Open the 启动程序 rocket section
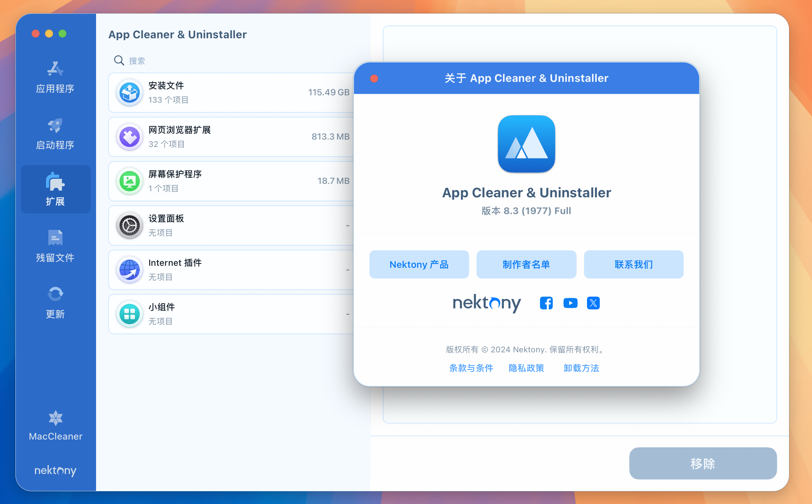This screenshot has height=504, width=812. tap(55, 134)
